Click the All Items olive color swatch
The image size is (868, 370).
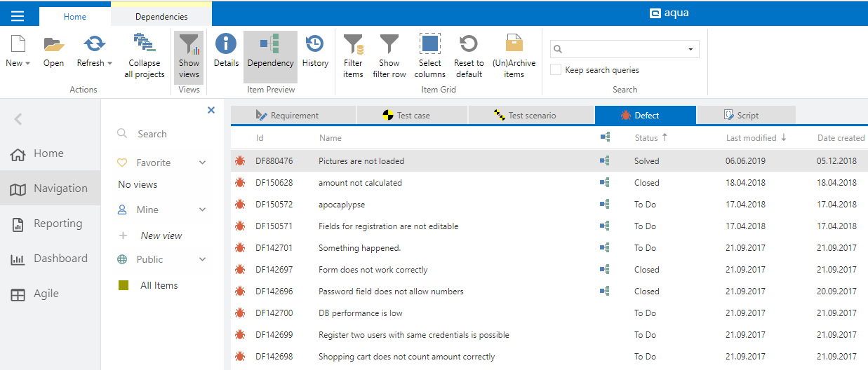[123, 285]
